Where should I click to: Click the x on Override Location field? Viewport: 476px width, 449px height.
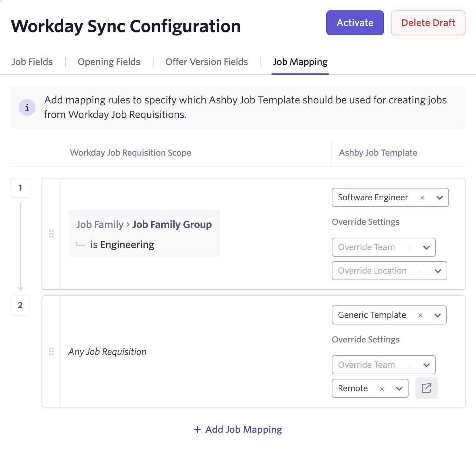click(421, 271)
